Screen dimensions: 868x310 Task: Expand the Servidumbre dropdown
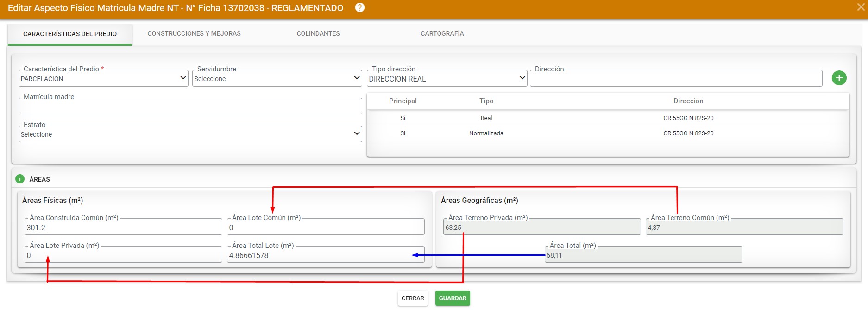point(277,78)
